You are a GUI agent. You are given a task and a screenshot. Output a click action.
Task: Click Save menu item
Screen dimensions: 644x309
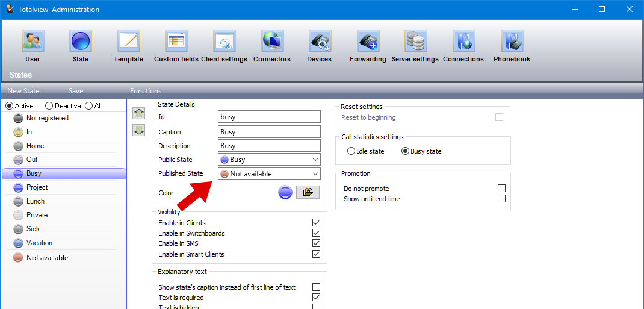[x=76, y=91]
